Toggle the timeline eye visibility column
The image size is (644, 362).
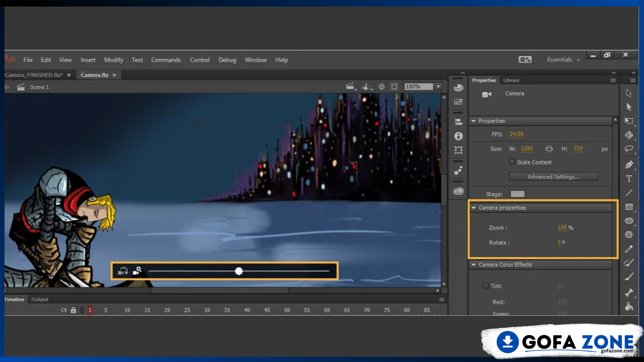pos(64,310)
